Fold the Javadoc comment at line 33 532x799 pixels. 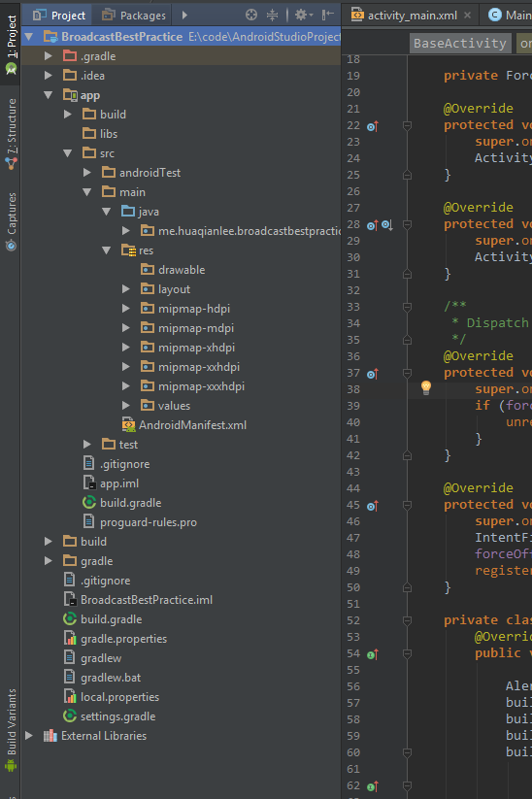point(407,307)
